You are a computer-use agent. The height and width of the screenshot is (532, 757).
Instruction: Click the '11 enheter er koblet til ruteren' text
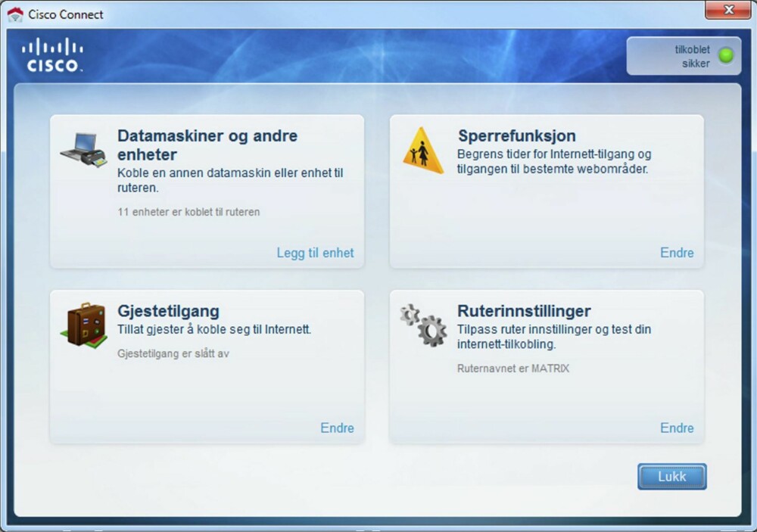[188, 212]
